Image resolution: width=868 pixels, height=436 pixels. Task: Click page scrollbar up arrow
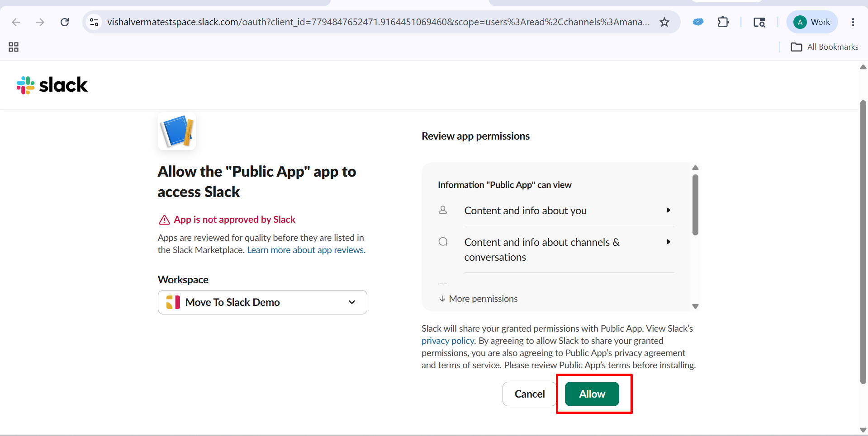pyautogui.click(x=863, y=67)
